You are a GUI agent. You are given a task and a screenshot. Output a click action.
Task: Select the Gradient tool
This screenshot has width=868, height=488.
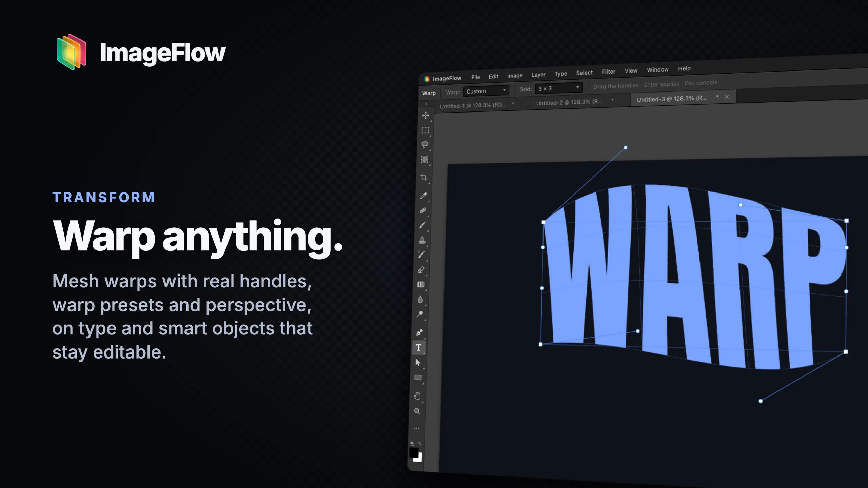421,284
